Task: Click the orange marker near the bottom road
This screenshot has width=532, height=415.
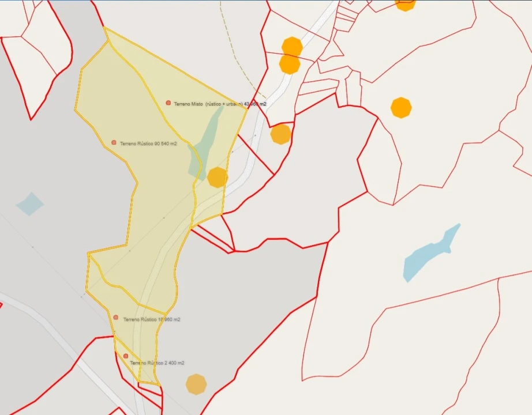Action: click(196, 384)
